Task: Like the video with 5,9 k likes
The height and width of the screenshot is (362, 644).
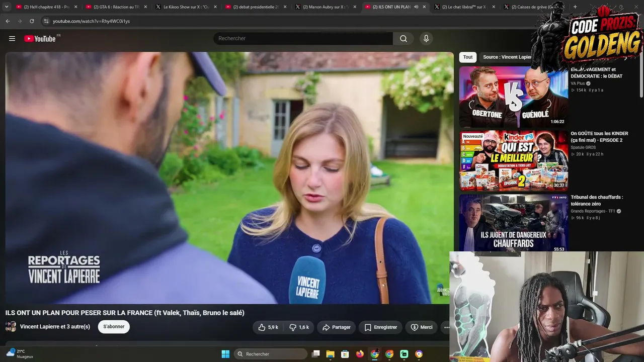Action: [x=268, y=327]
